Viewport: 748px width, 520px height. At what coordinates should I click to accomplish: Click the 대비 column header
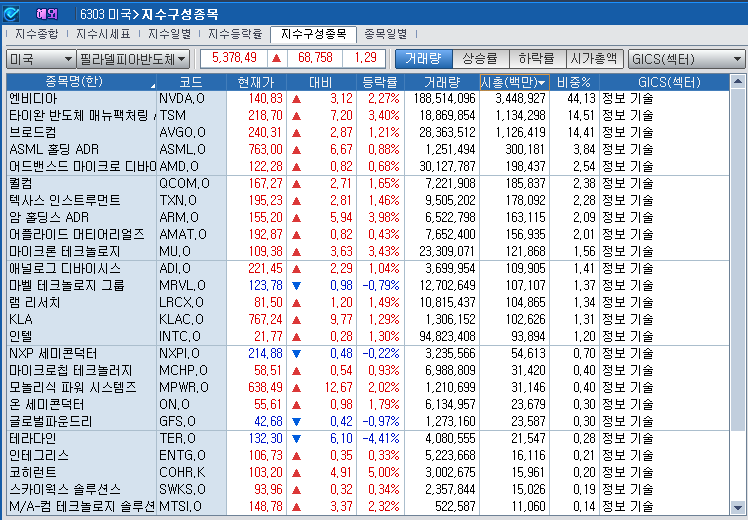pos(321,82)
